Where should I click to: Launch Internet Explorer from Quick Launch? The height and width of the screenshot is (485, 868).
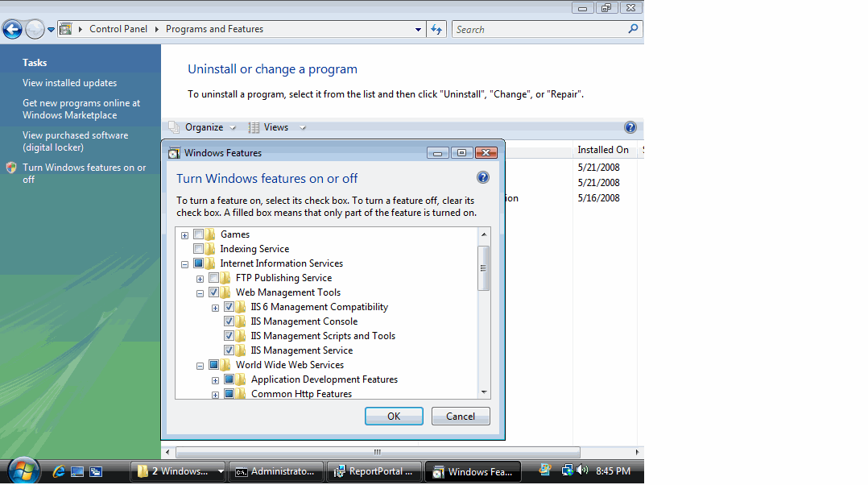(x=59, y=471)
